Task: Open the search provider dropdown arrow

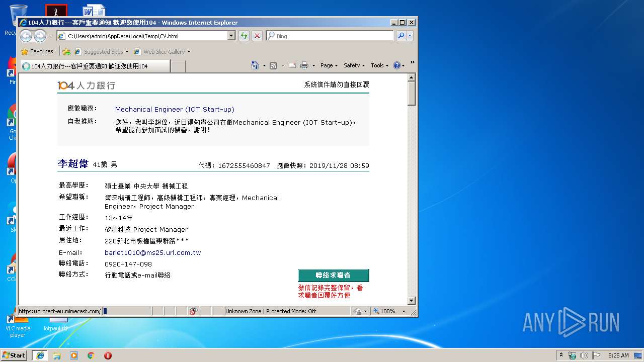Action: point(410,36)
